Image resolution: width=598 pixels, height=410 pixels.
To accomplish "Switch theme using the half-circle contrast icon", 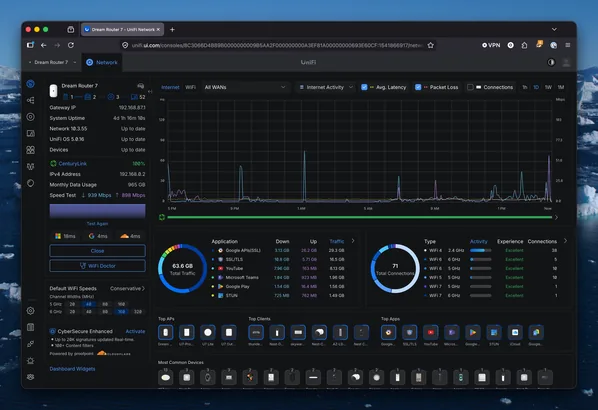I will point(551,62).
